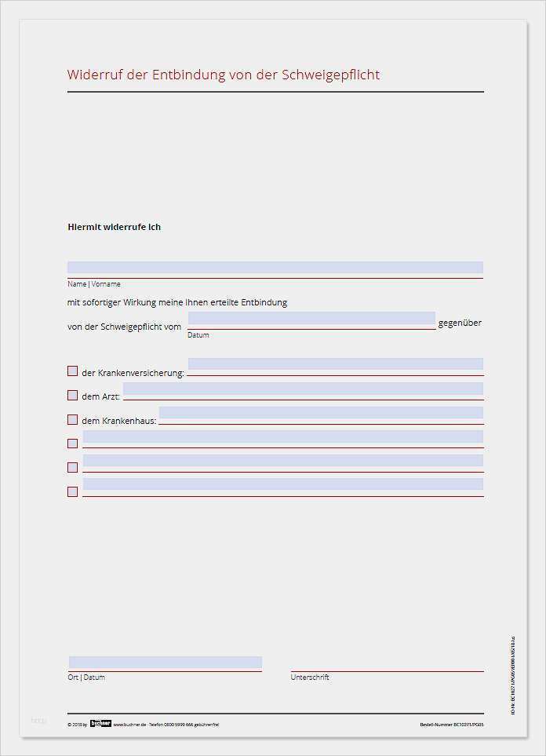Tick the second unlabeled checkbox below Krankenhaus
Image resolution: width=546 pixels, height=756 pixels.
72,467
